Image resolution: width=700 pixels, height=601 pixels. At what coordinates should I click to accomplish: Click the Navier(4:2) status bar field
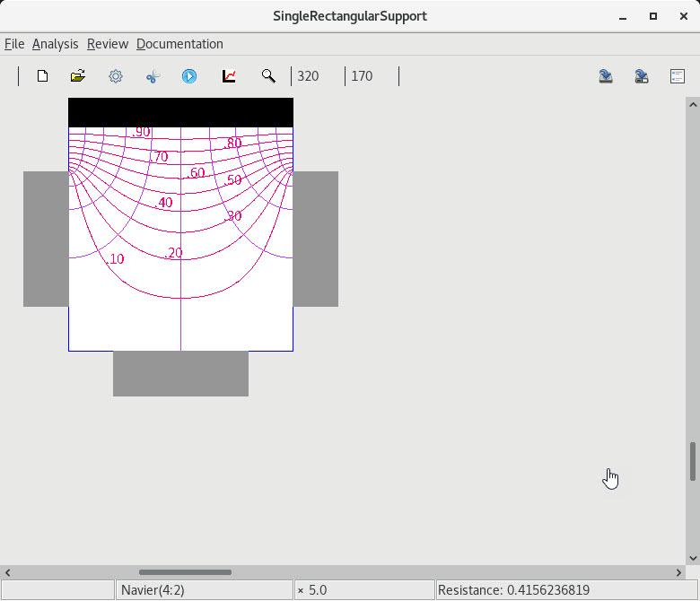click(x=205, y=590)
